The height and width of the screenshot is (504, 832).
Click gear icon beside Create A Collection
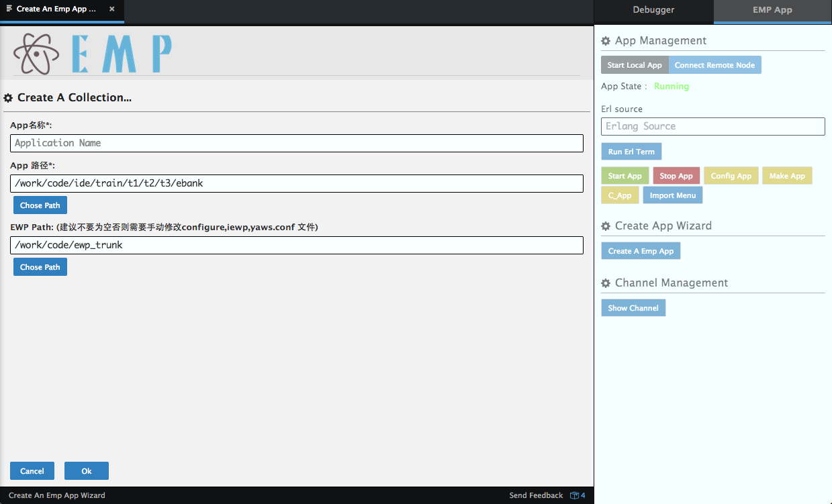tap(8, 98)
